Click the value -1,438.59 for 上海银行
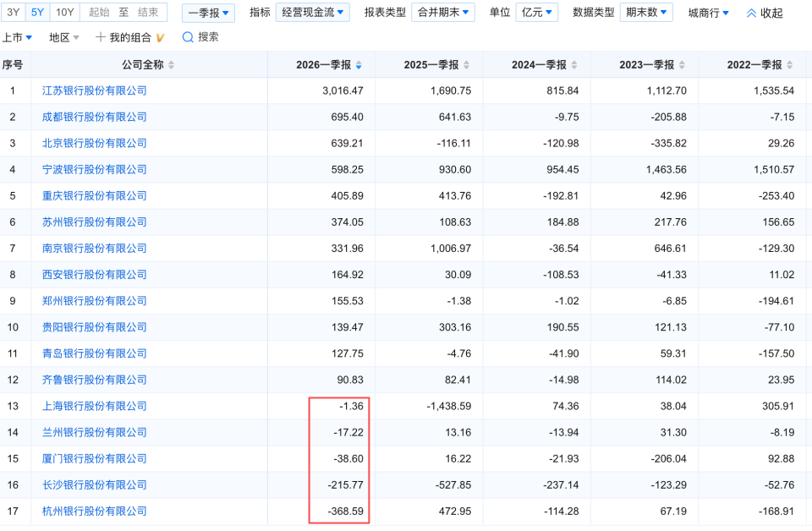Screen dimensions: 812x531 point(449,406)
